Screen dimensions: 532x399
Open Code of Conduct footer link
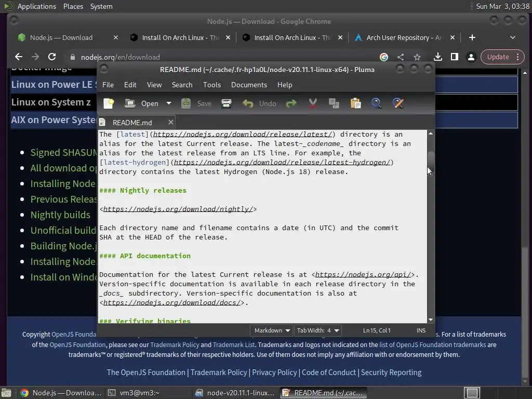[x=329, y=373]
